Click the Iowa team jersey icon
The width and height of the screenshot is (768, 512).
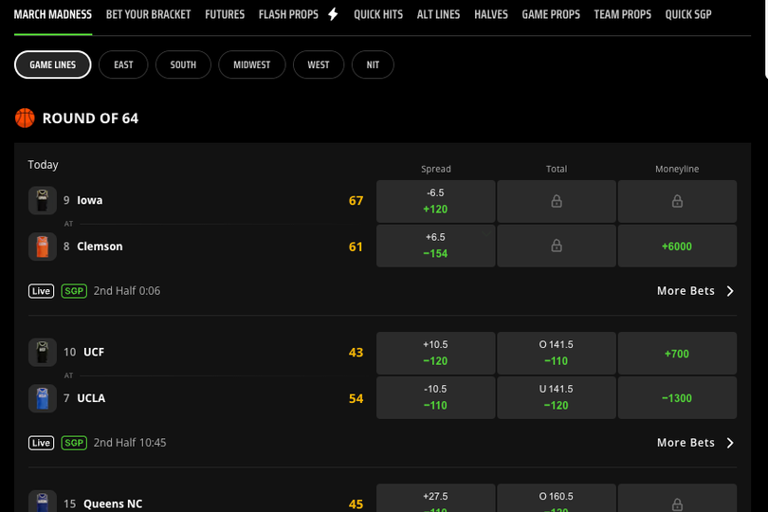(43, 200)
